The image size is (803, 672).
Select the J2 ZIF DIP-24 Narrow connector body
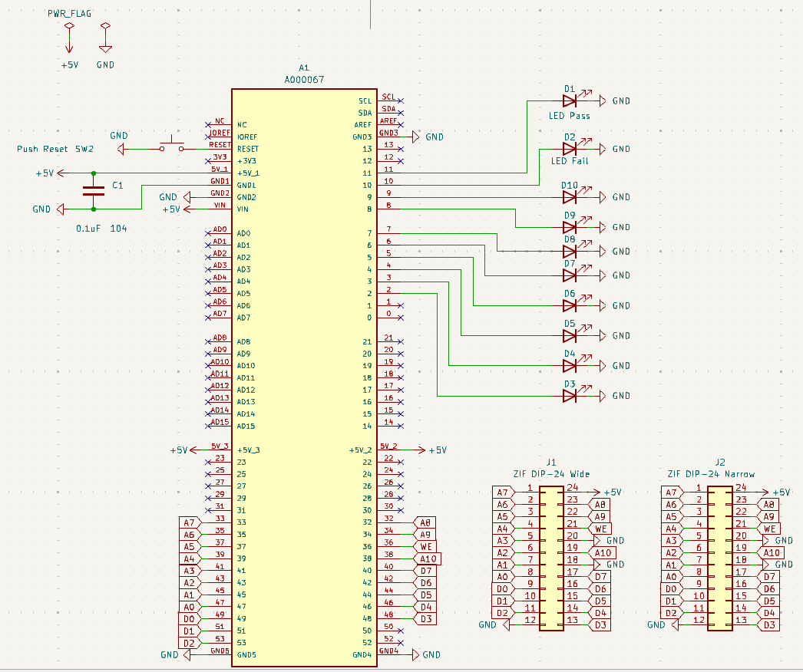coord(719,558)
